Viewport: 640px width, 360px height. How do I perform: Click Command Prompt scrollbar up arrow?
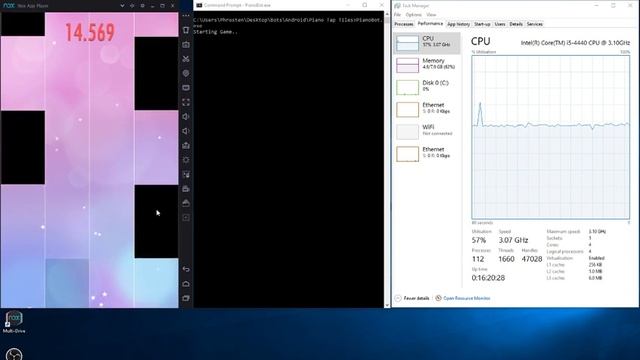pyautogui.click(x=387, y=14)
